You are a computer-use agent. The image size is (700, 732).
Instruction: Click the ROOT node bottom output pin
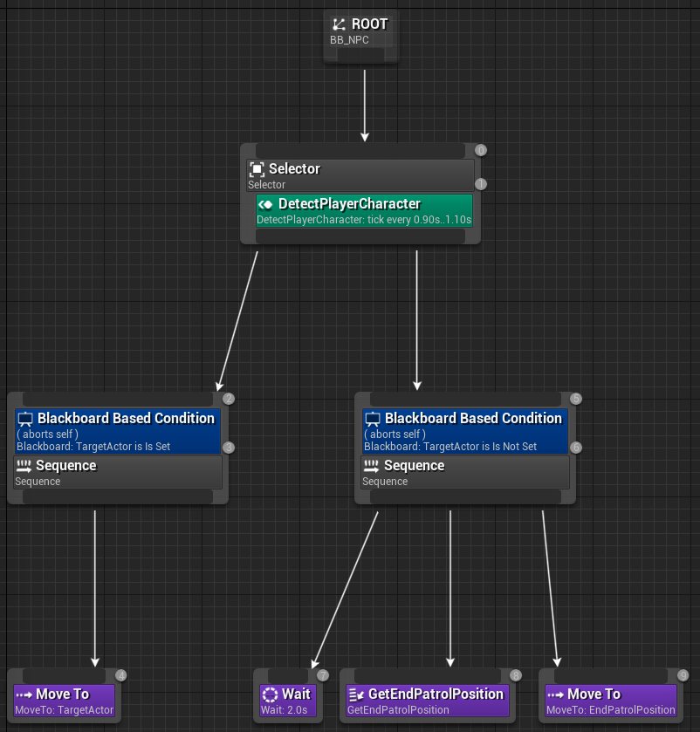point(360,55)
